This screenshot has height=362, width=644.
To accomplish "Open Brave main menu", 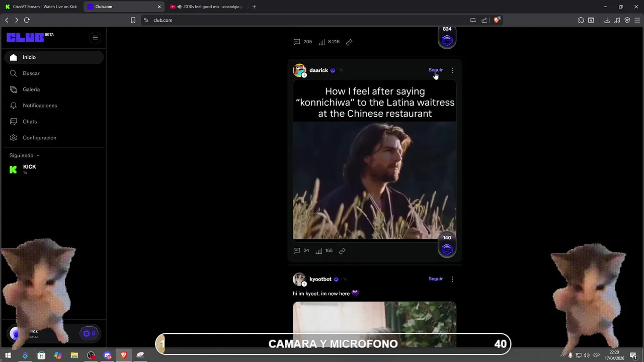I will [x=637, y=20].
